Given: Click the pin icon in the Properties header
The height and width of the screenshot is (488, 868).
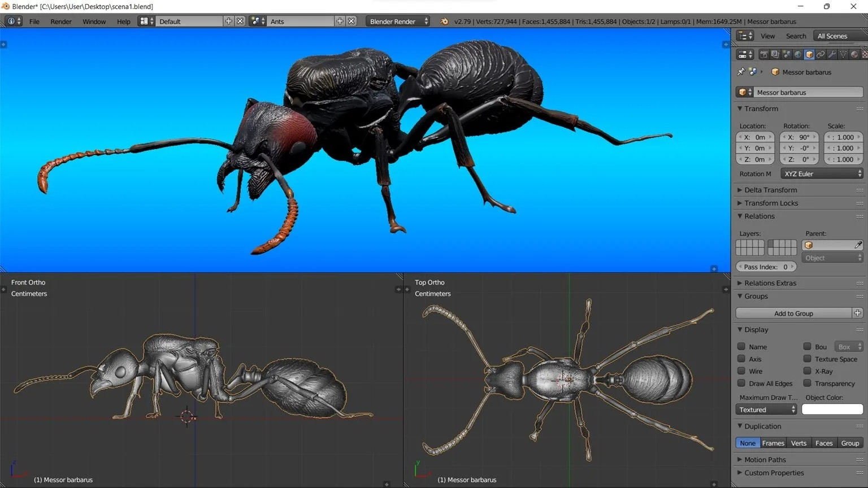Looking at the screenshot, I should (740, 72).
